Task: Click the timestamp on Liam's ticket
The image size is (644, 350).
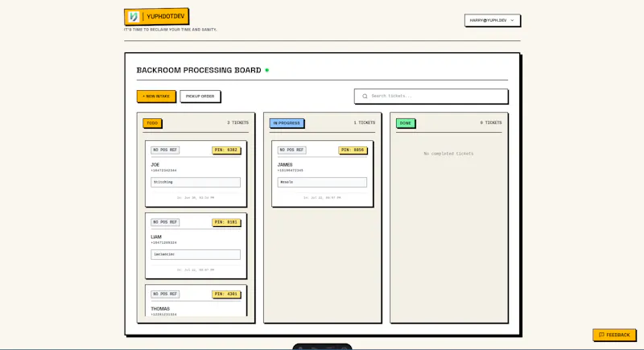Action: coord(196,270)
